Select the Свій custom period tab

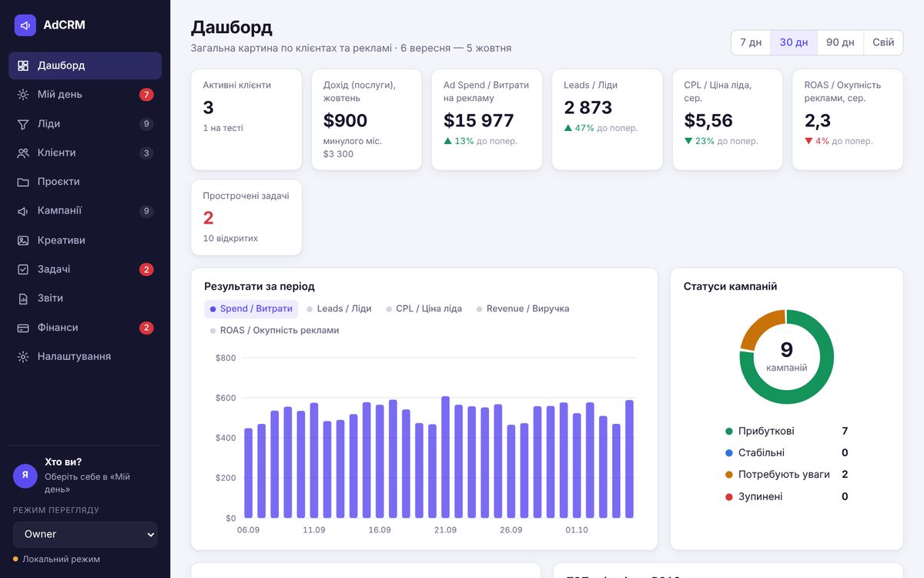883,42
